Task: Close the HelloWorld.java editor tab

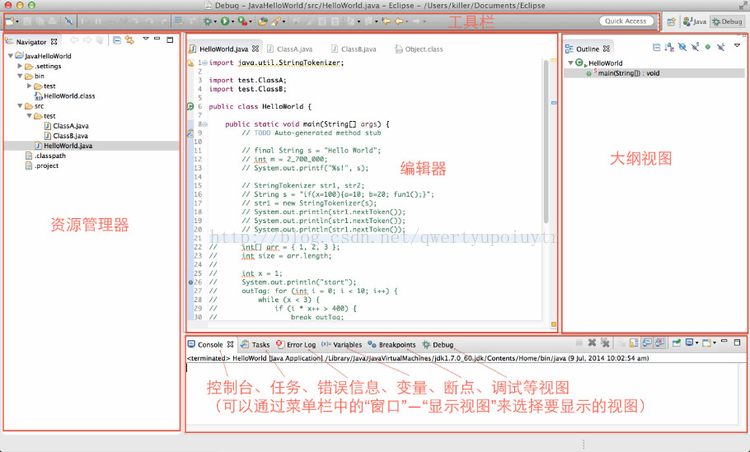Action: [255, 49]
